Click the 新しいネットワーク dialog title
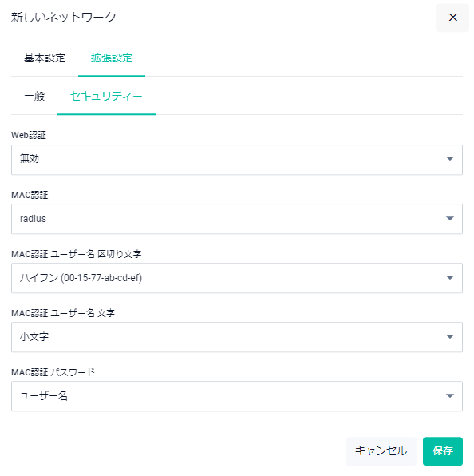Screen dimensions: 474x476 click(x=64, y=18)
